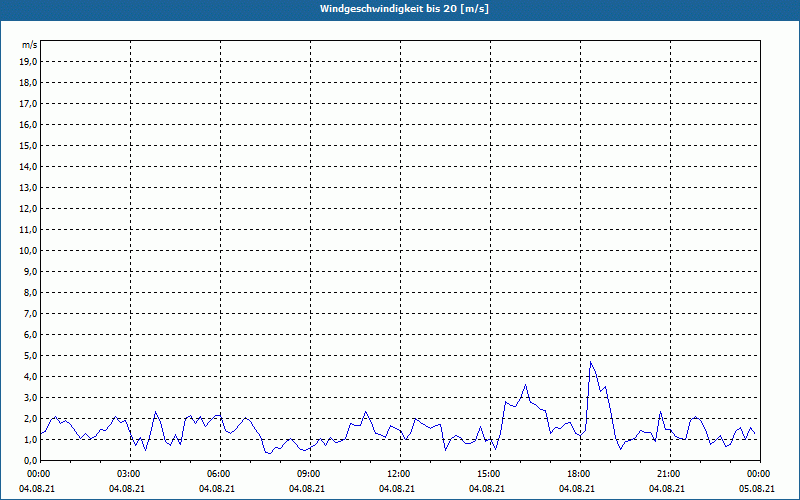Click the wind speed peak after 15:00

point(526,385)
